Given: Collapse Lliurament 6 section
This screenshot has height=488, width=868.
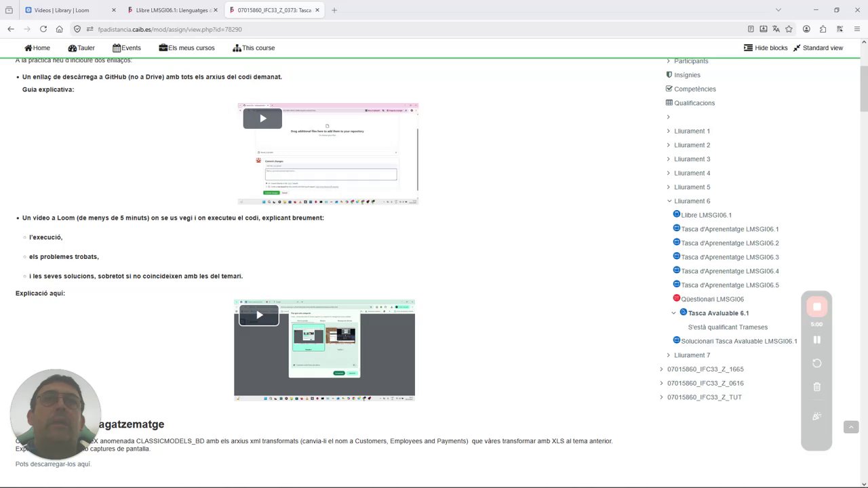Looking at the screenshot, I should (669, 201).
